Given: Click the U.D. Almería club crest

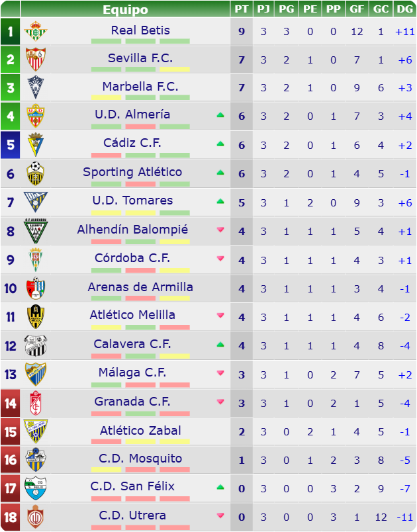Looking at the screenshot, I should click(36, 116).
